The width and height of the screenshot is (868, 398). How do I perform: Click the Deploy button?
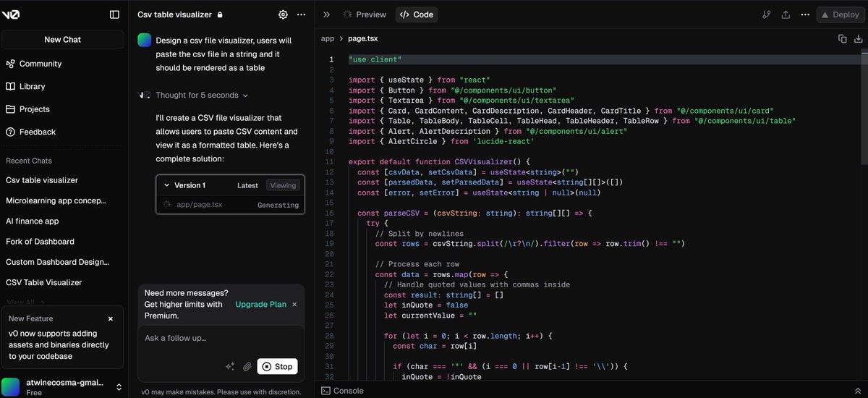[x=841, y=14]
